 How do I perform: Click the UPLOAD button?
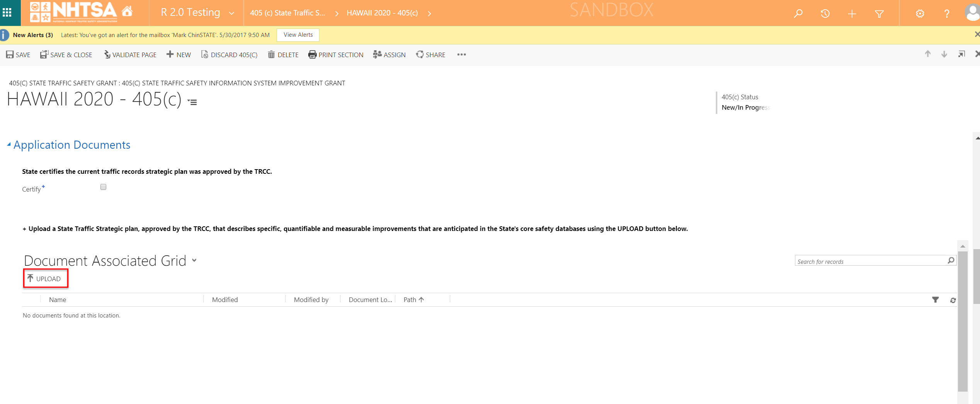[x=45, y=278]
